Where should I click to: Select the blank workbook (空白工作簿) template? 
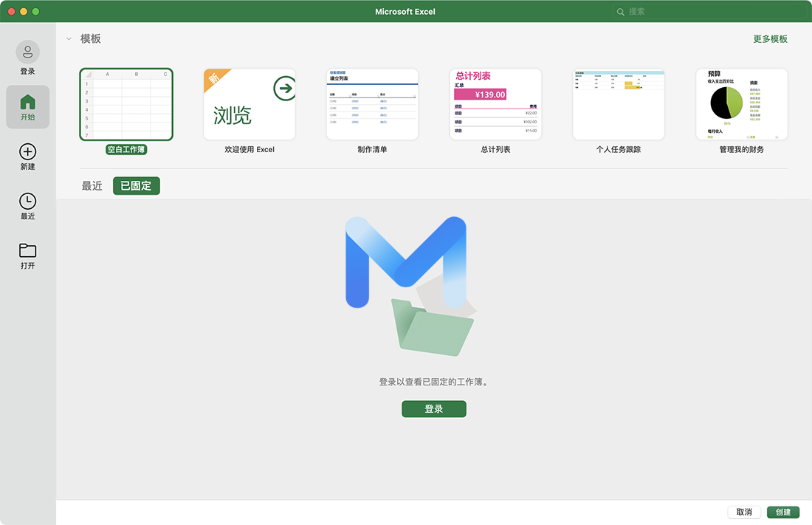pos(126,104)
